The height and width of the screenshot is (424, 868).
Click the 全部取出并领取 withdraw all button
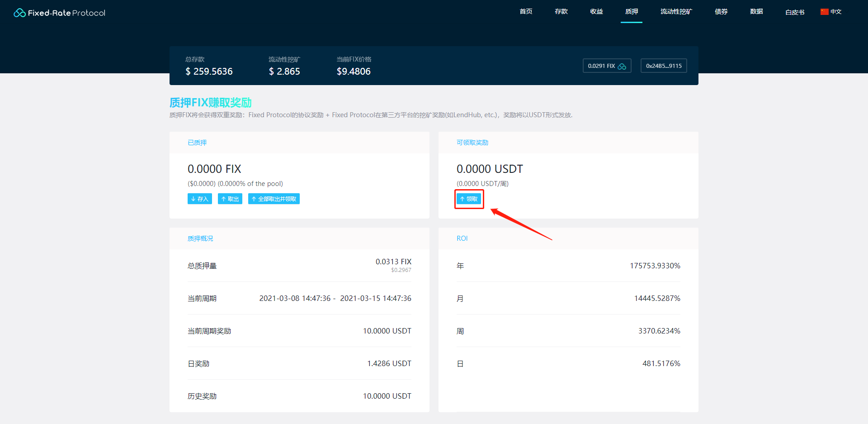(x=274, y=199)
